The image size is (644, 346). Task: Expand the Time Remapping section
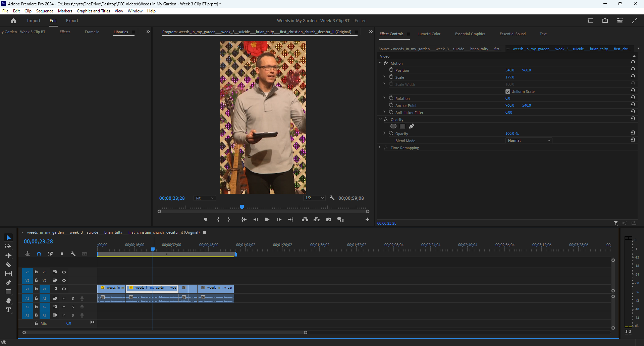pos(379,148)
